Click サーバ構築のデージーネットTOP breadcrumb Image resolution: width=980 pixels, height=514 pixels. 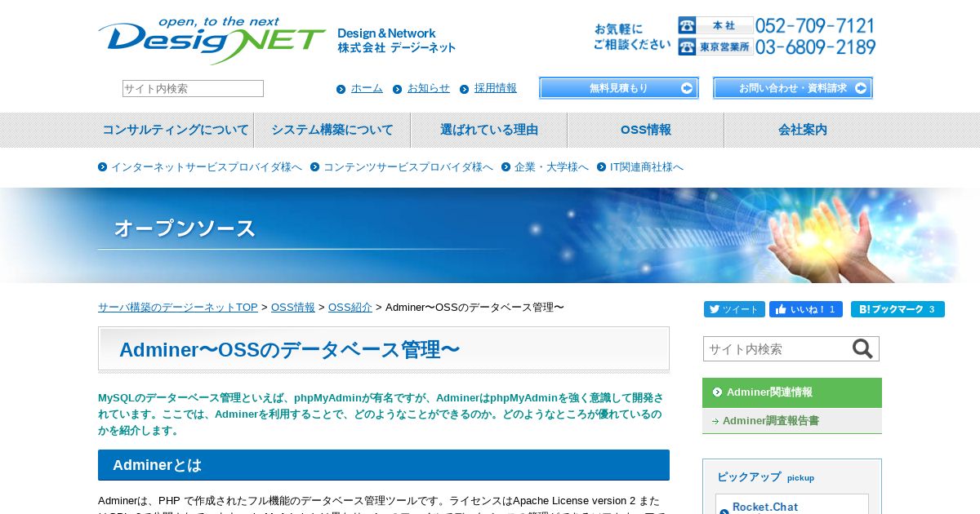[178, 308]
